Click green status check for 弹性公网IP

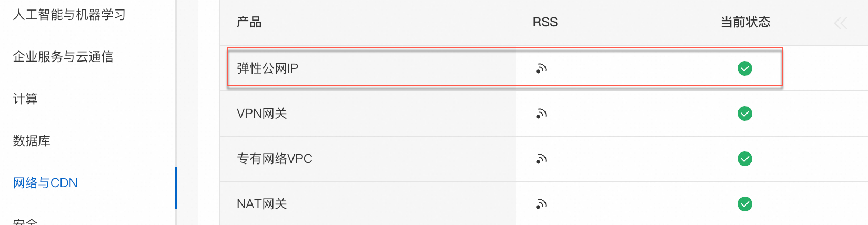[x=744, y=68]
